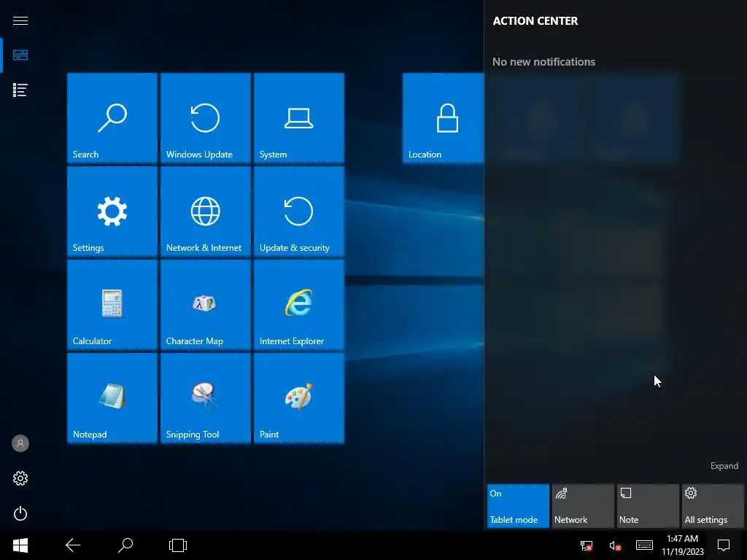Open the Power options button
The width and height of the screenshot is (747, 560).
pos(20,513)
